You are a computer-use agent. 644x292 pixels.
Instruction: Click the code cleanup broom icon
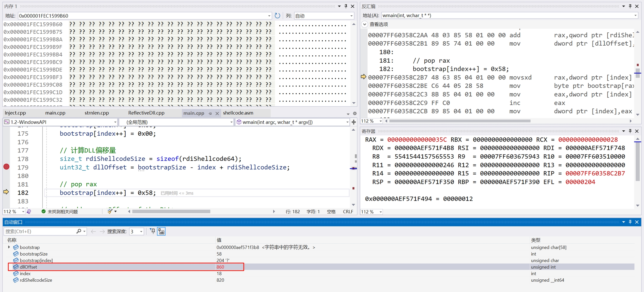click(110, 211)
